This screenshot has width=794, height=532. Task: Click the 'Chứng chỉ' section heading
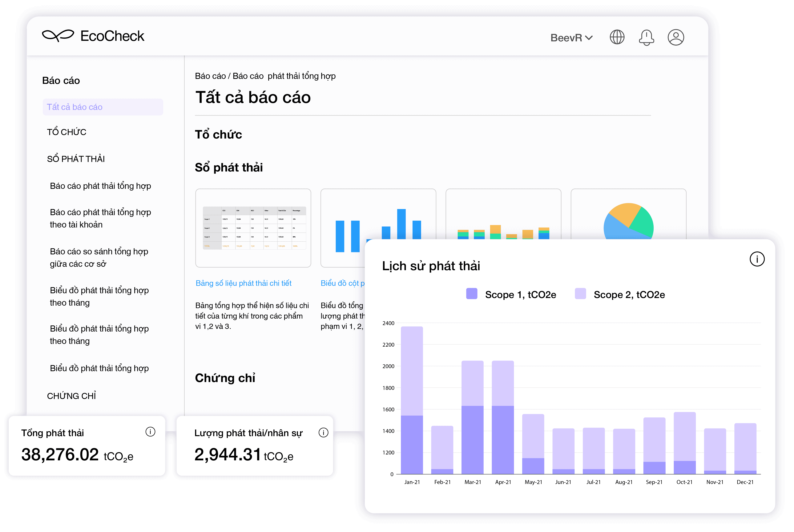(x=225, y=378)
